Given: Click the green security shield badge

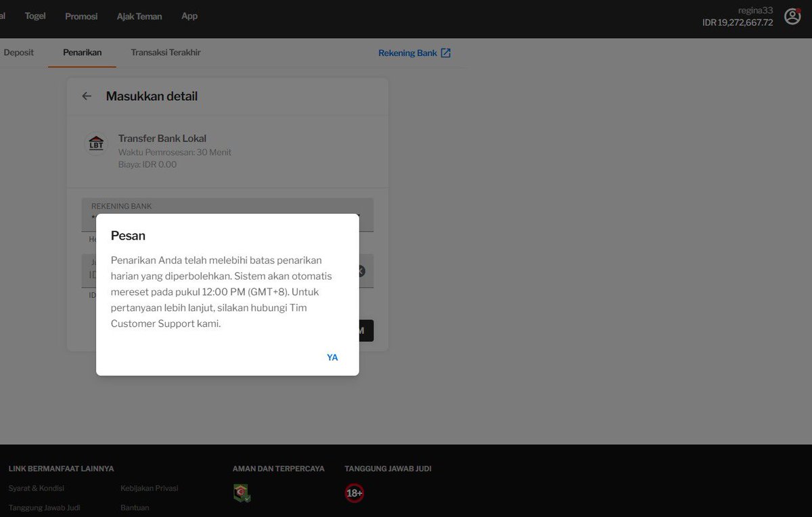Looking at the screenshot, I should coord(242,493).
